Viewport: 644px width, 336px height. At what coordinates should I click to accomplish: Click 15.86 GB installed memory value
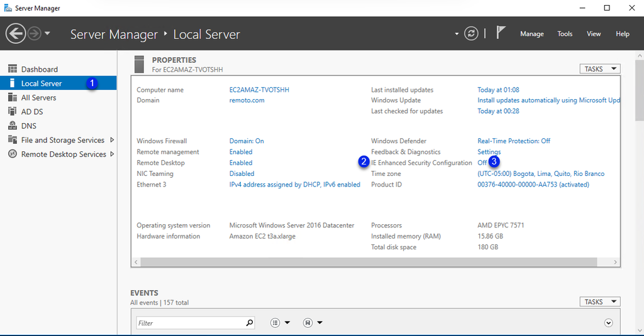[x=490, y=236]
